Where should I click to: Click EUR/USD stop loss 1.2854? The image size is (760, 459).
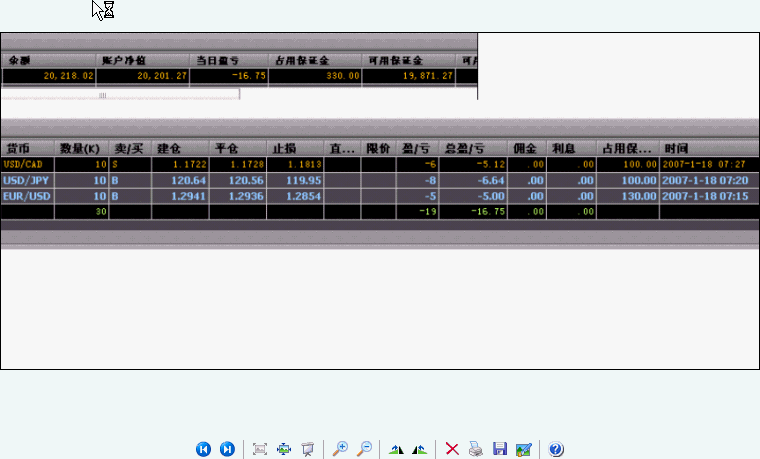(x=304, y=196)
